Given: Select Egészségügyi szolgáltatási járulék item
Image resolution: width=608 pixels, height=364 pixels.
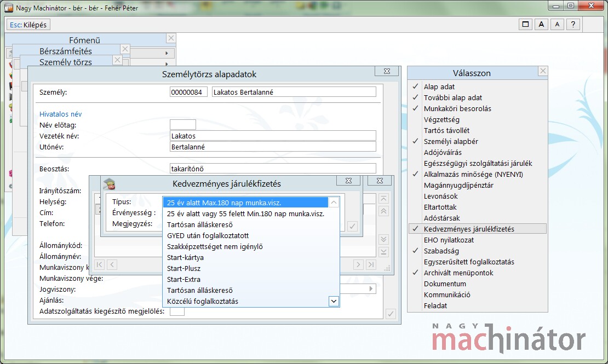Looking at the screenshot, I should pyautogui.click(x=477, y=164).
